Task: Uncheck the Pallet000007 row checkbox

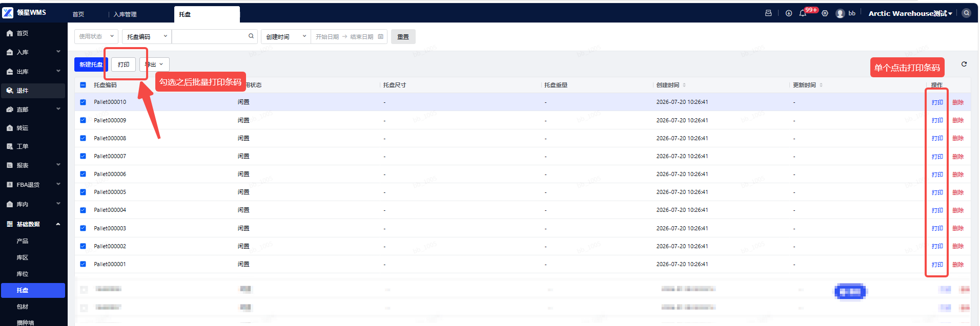Action: coord(83,156)
